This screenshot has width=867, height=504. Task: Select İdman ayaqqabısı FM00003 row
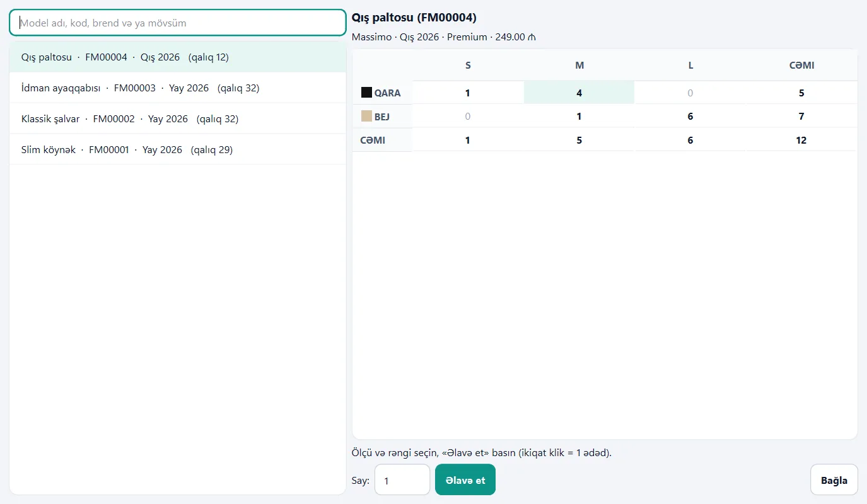[x=178, y=88]
